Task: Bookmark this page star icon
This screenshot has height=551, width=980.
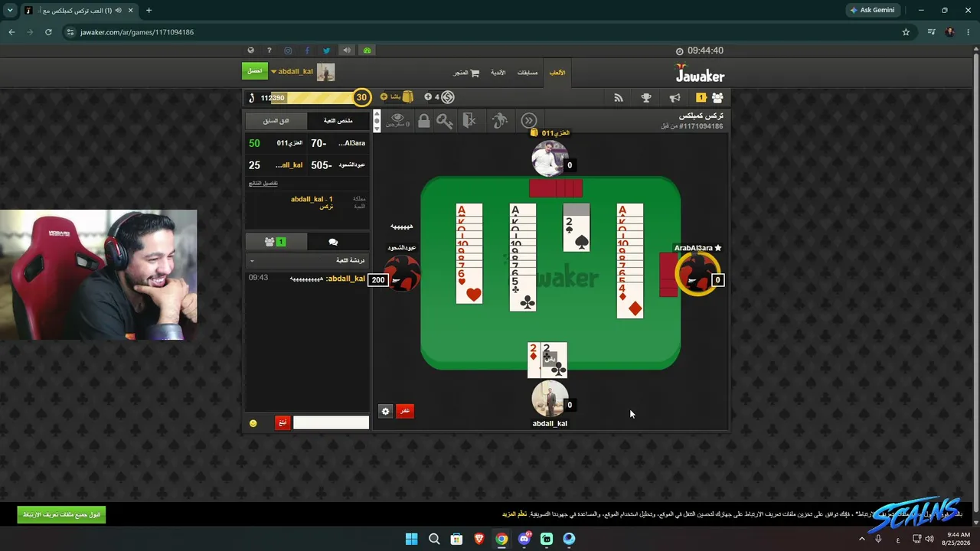Action: point(906,32)
